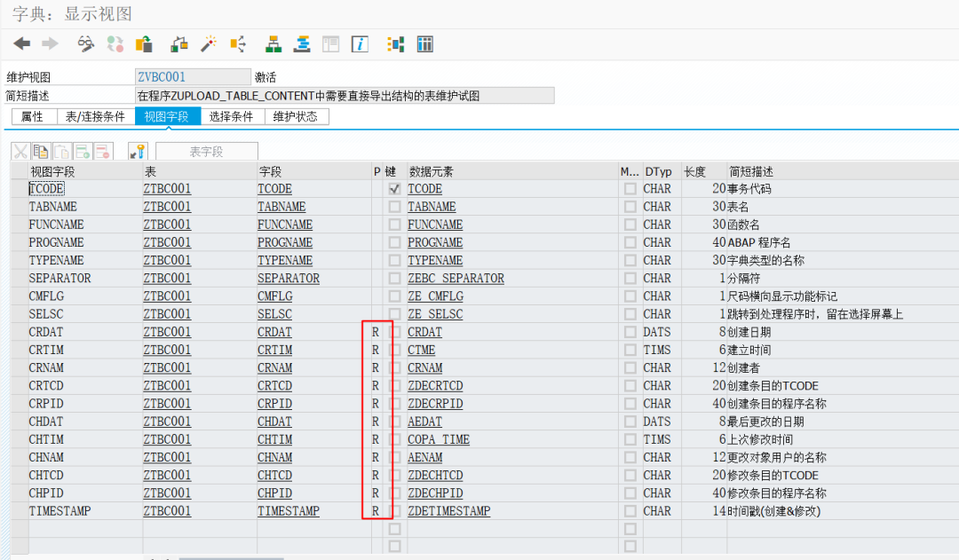
Task: Click the Insert Row icon
Action: pyautogui.click(x=82, y=151)
